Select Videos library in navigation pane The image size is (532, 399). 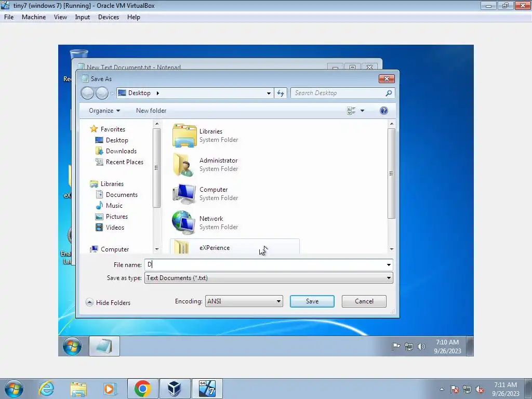point(115,228)
